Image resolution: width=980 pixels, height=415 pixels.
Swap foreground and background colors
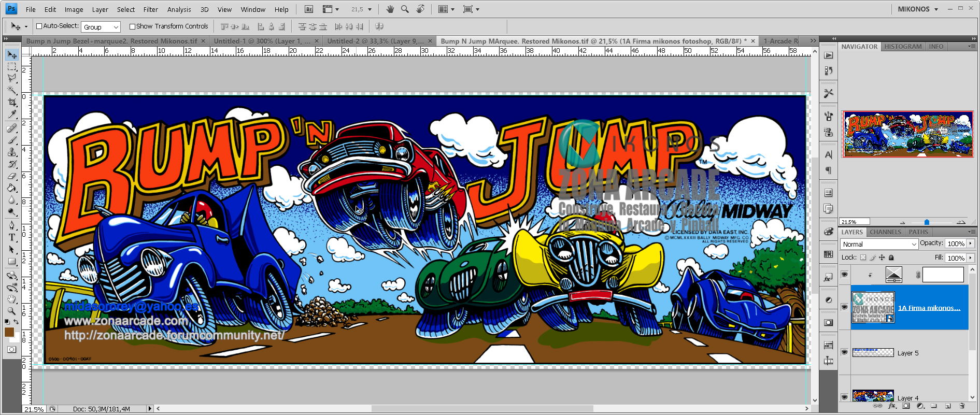pyautogui.click(x=17, y=322)
